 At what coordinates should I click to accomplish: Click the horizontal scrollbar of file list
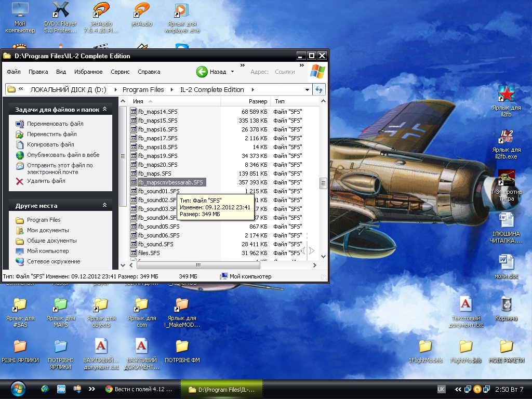click(x=198, y=265)
